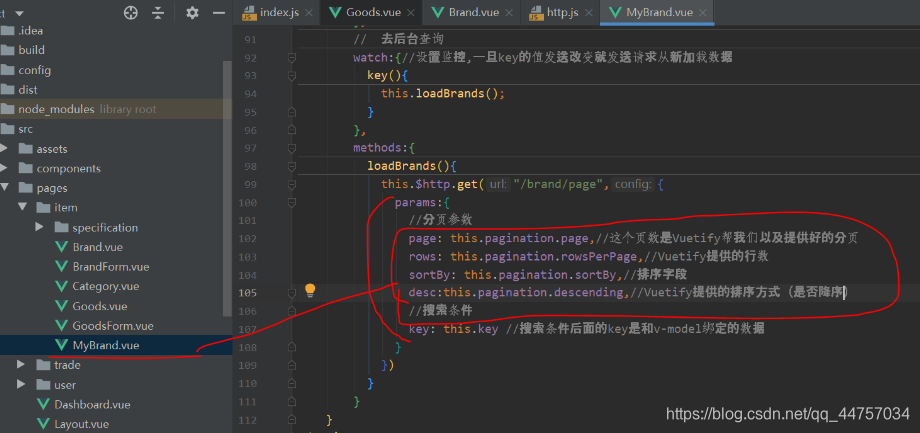Click the Vue icon on MyBrand.vue tab
920x433 pixels.
point(615,12)
